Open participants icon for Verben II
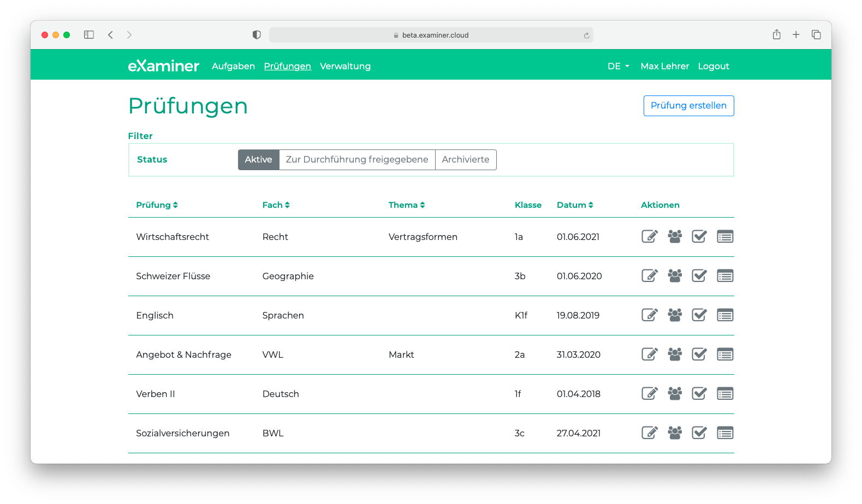Screen dimensions: 862x504 coord(675,394)
